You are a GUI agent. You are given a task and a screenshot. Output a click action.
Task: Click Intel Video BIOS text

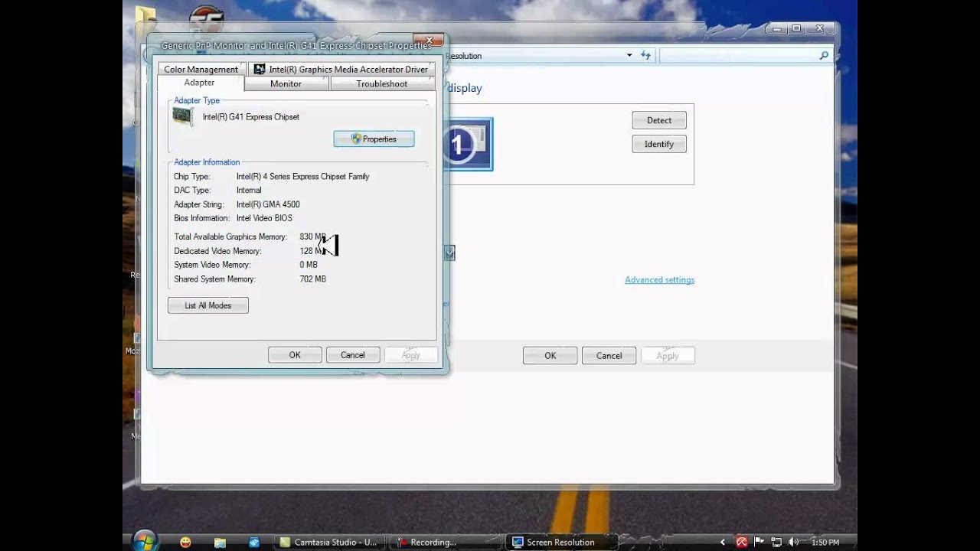point(264,218)
